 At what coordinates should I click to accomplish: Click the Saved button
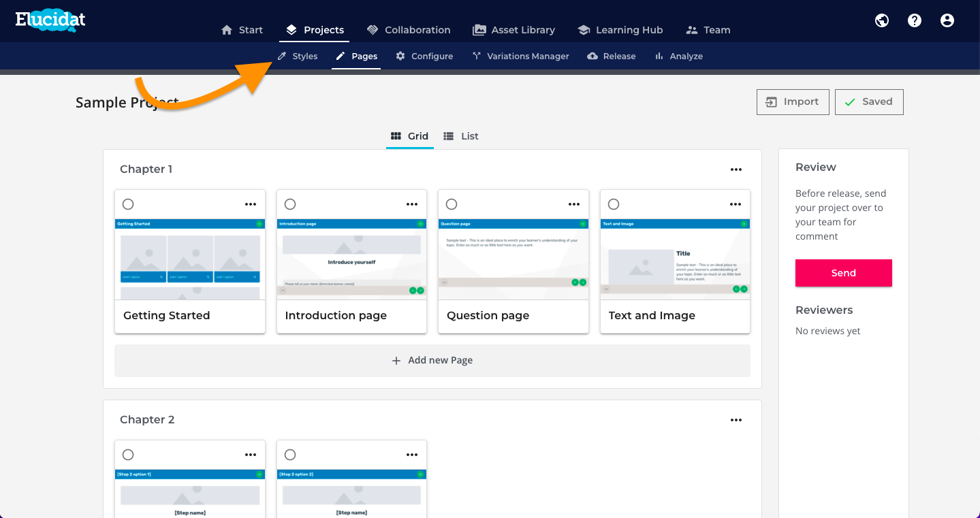(x=869, y=102)
